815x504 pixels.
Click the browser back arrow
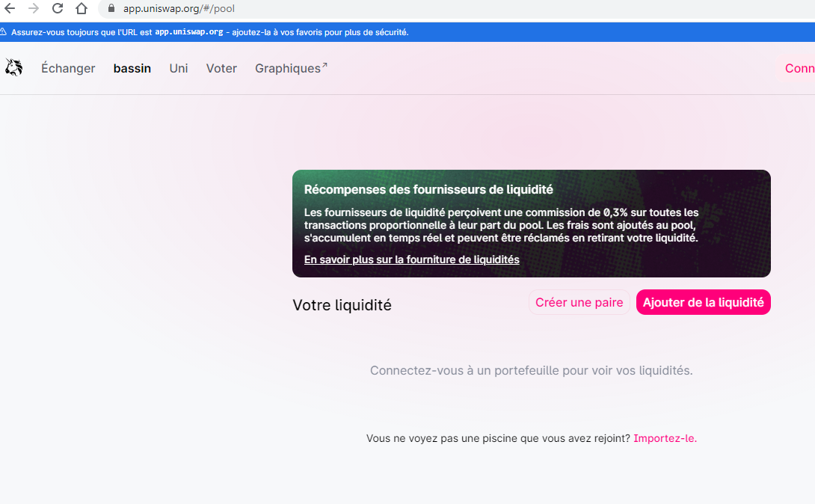pyautogui.click(x=10, y=9)
